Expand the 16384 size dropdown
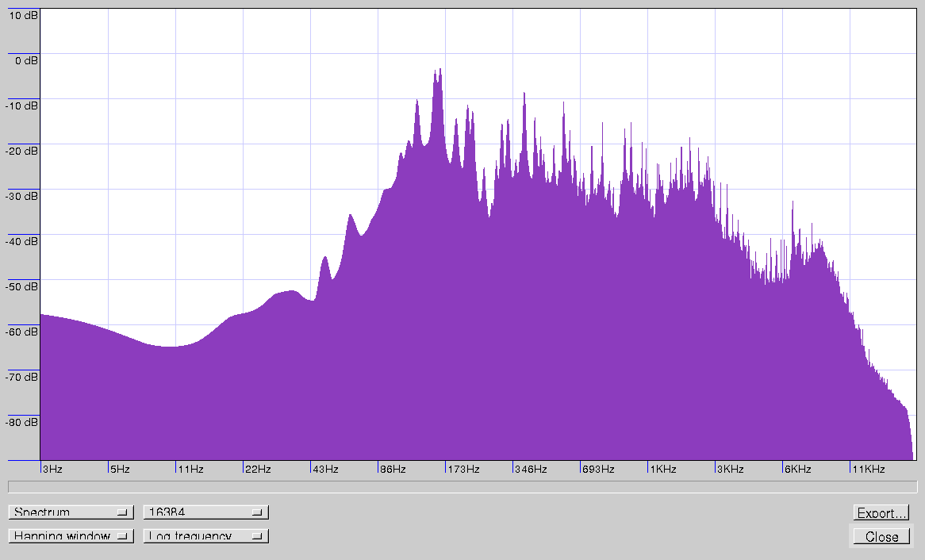This screenshot has width=925, height=560. [x=205, y=512]
